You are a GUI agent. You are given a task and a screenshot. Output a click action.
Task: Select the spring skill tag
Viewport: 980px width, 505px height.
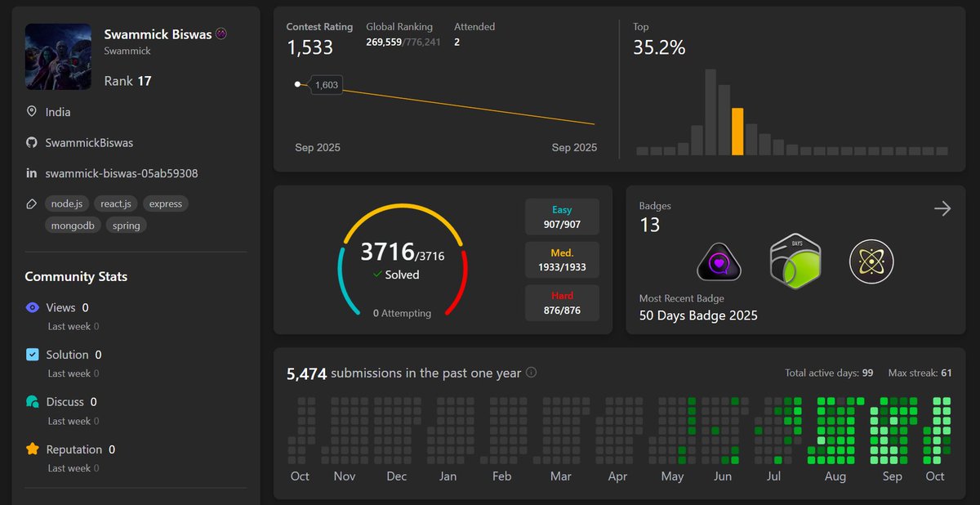pos(127,225)
